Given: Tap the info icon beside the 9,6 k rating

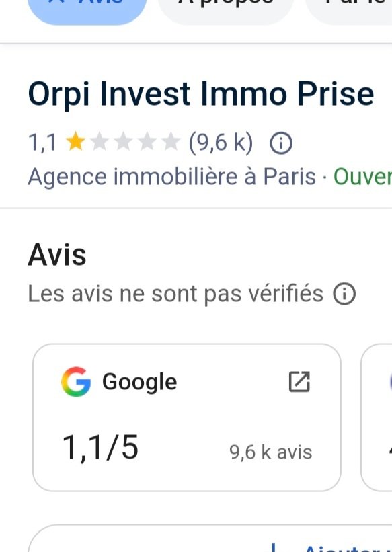Looking at the screenshot, I should 280,143.
